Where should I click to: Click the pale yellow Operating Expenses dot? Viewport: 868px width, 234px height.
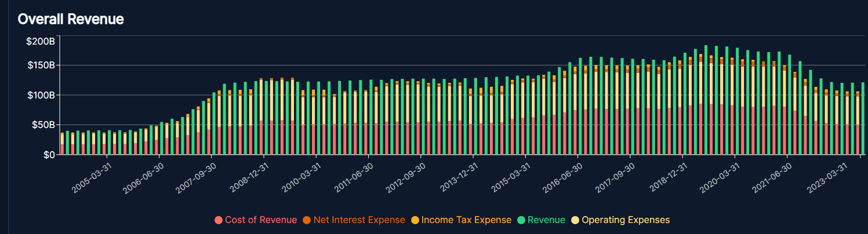pos(575,220)
